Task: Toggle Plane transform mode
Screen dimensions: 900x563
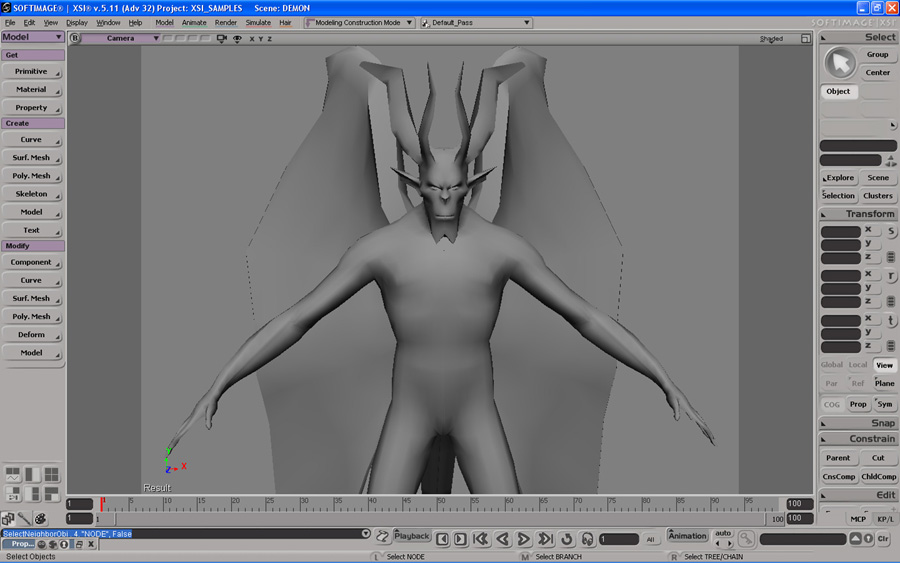Action: click(885, 383)
